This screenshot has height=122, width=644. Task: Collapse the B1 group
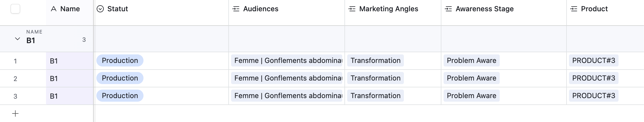(x=17, y=39)
